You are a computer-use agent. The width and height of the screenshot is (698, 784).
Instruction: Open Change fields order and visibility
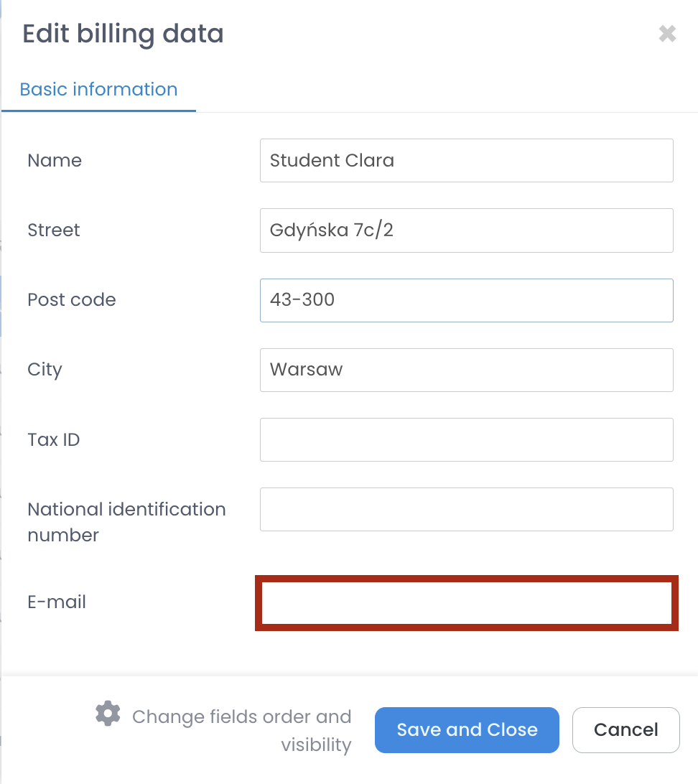point(241,730)
